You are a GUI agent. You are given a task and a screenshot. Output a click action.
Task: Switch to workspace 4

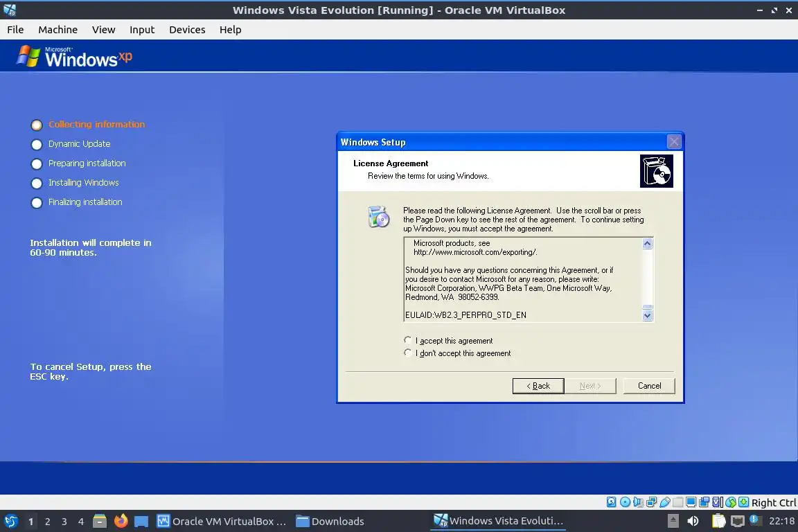pyautogui.click(x=81, y=522)
